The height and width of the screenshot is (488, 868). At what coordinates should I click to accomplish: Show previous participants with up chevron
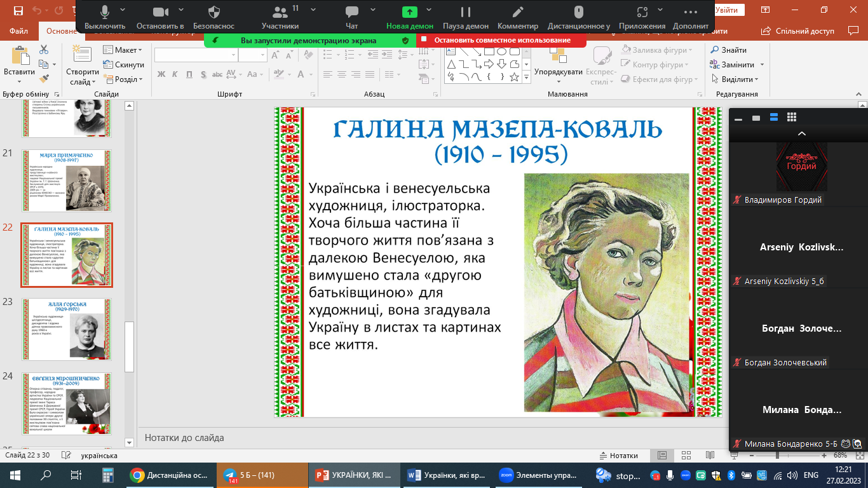click(801, 133)
